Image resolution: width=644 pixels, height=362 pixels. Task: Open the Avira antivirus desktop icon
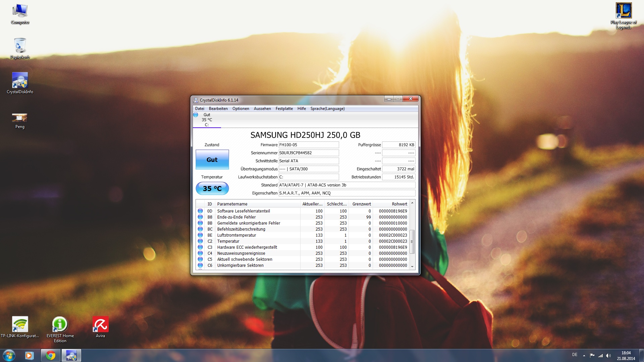click(x=100, y=324)
